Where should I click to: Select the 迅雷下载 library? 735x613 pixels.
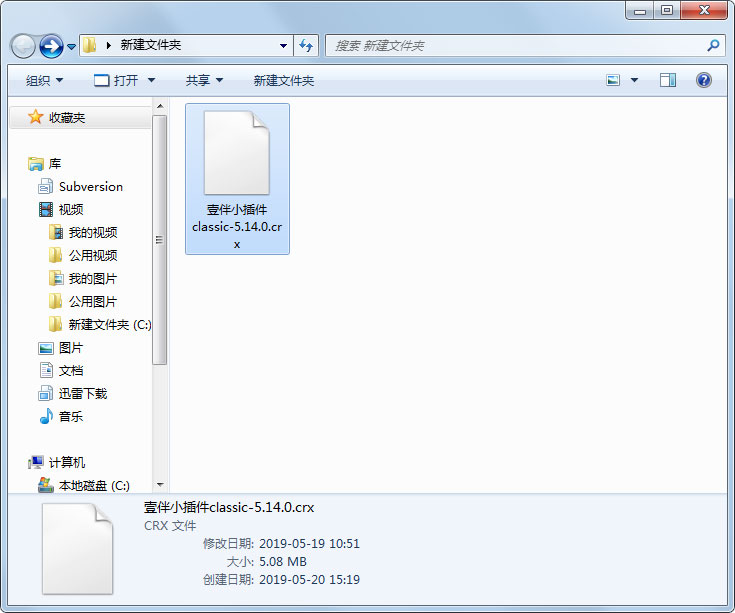83,394
